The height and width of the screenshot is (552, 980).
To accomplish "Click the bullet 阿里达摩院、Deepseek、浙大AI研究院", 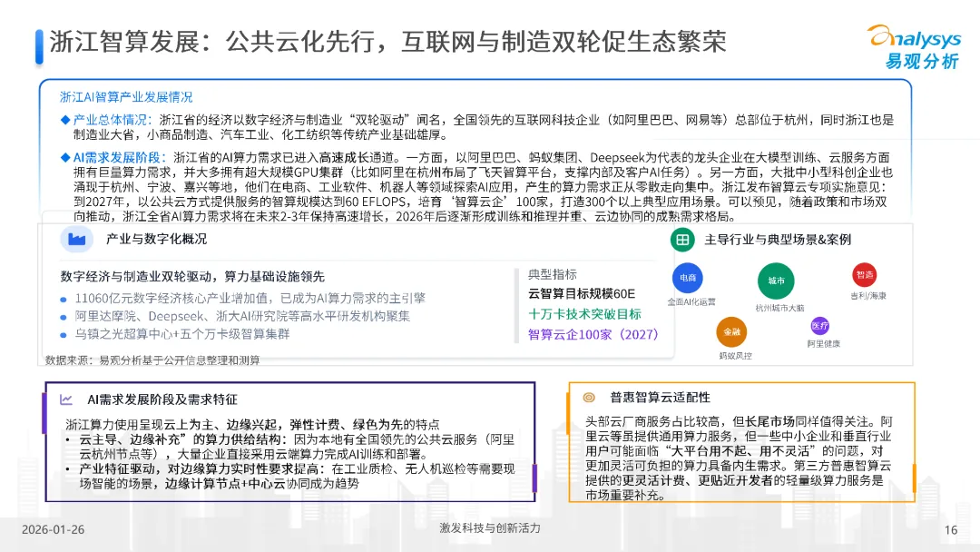I will point(242,316).
